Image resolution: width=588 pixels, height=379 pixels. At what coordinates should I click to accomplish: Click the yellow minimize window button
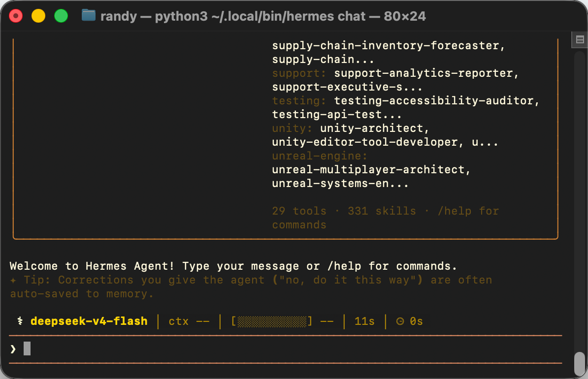[38, 16]
